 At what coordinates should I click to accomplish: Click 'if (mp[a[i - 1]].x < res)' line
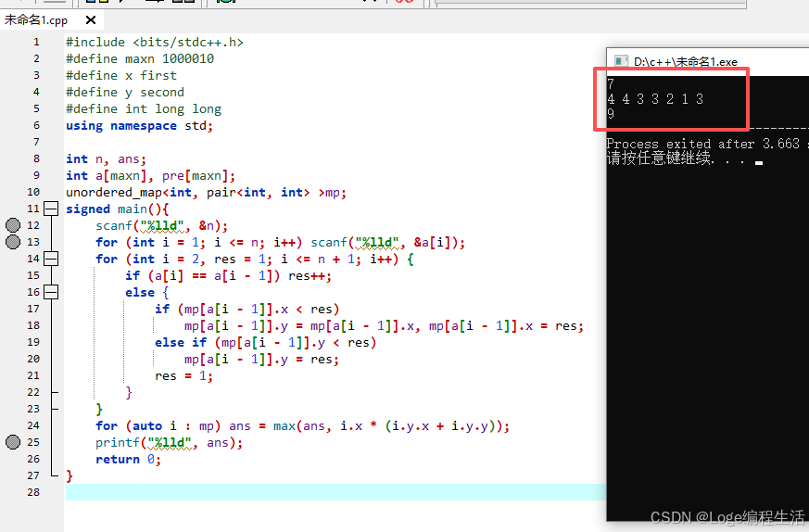(x=247, y=309)
